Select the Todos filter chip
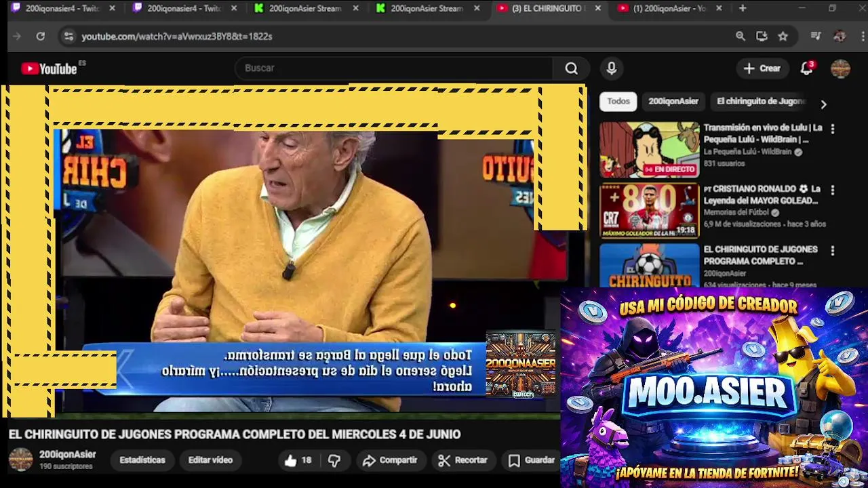868x488 pixels. [618, 102]
